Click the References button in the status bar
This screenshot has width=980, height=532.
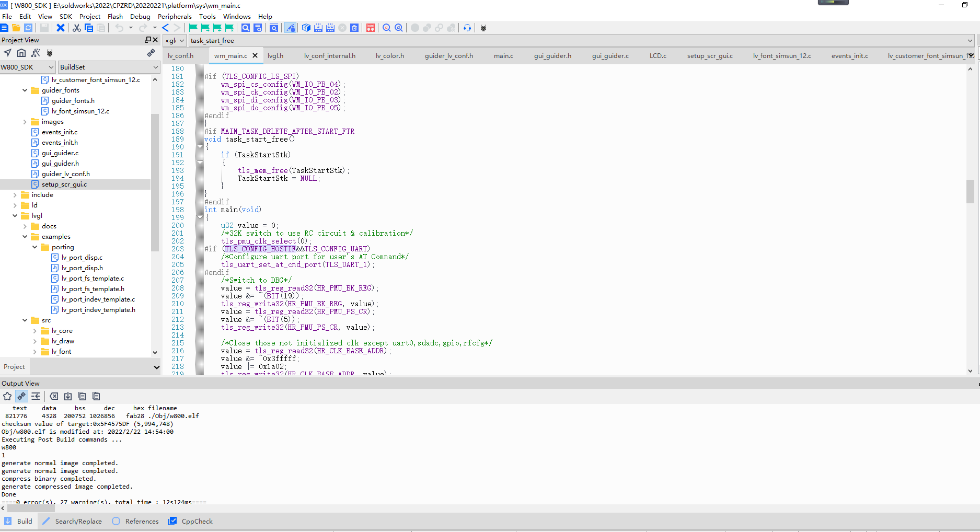[140, 521]
